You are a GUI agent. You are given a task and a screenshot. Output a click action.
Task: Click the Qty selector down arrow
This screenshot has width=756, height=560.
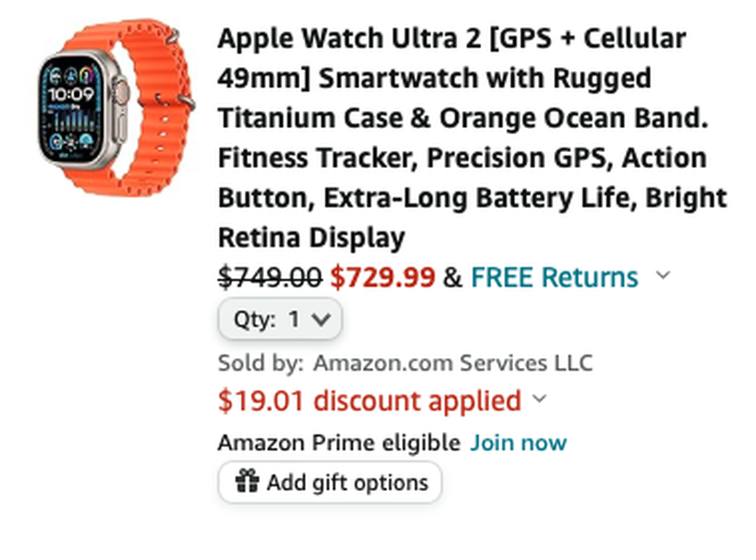(x=321, y=320)
